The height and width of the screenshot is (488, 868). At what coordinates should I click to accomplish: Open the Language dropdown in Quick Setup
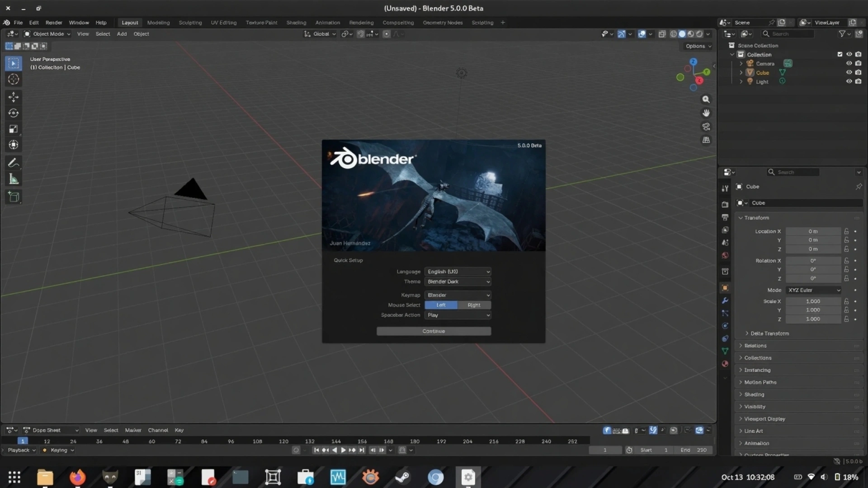coord(458,272)
